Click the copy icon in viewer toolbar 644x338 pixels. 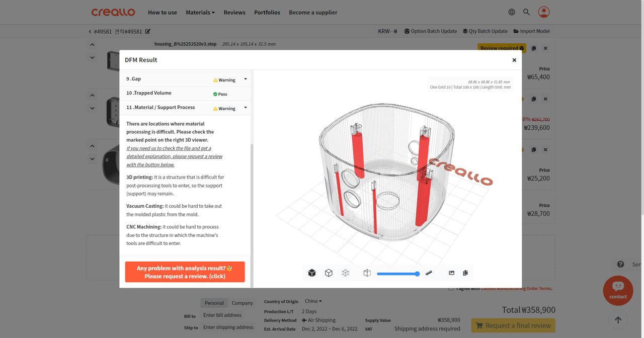pos(465,273)
